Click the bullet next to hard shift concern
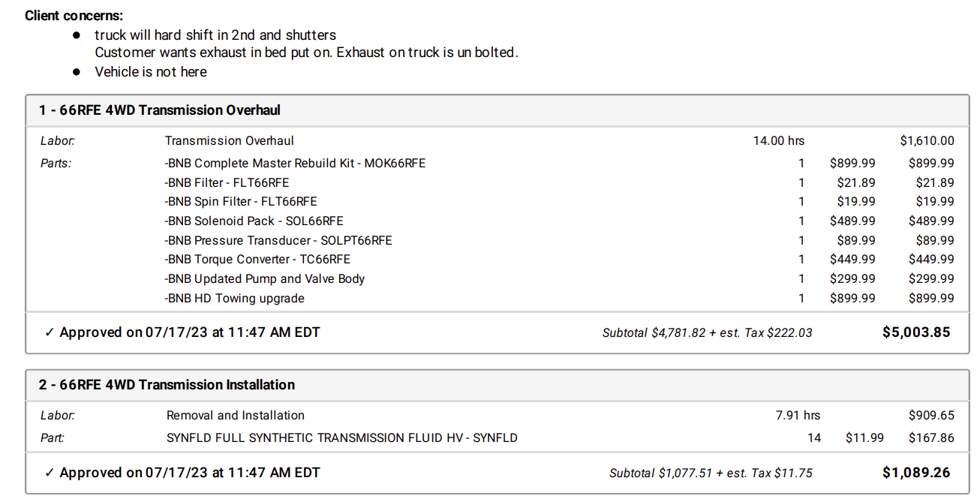The width and height of the screenshot is (980, 499). (x=77, y=35)
